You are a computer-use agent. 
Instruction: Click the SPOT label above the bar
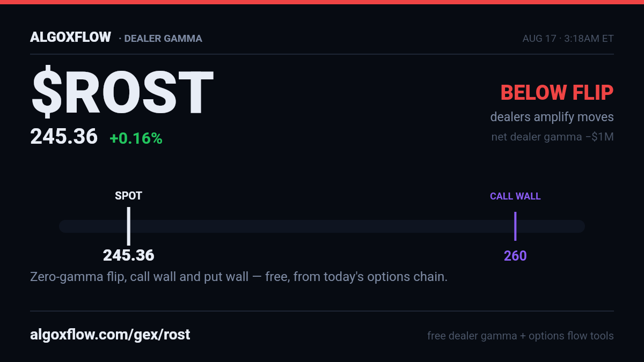129,196
